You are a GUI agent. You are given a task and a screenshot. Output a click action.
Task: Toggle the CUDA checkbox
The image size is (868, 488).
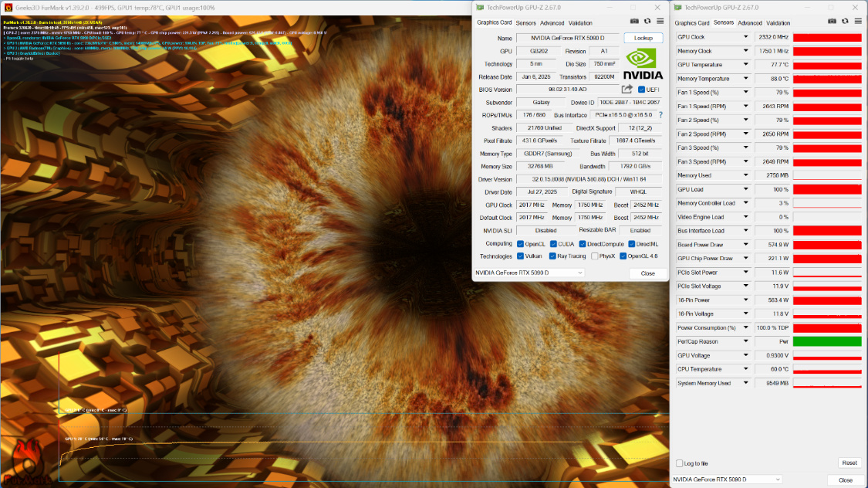click(x=553, y=244)
